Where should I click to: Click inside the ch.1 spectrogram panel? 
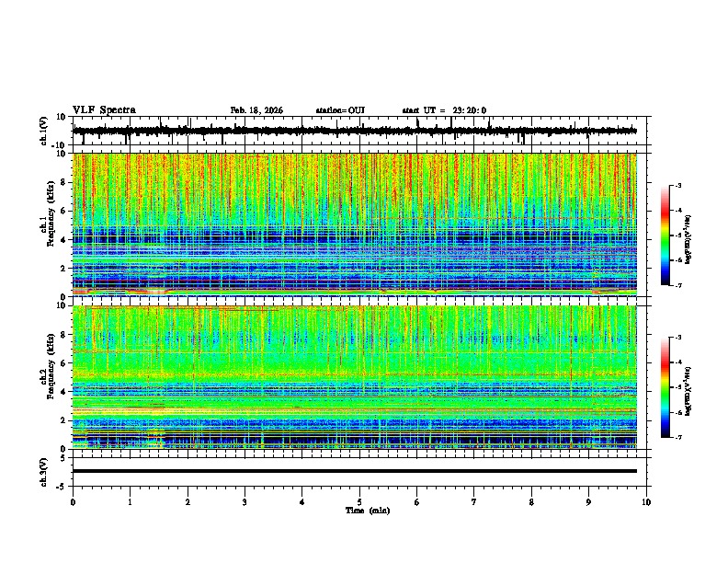point(355,224)
